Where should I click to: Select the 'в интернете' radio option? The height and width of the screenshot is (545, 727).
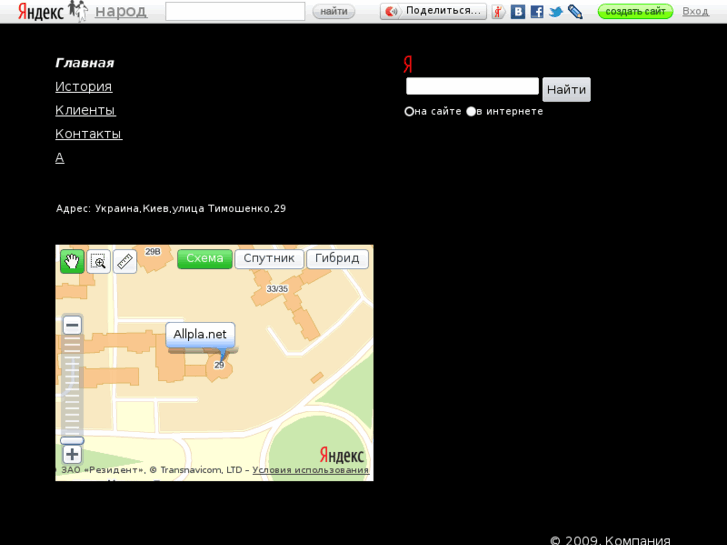(x=471, y=111)
